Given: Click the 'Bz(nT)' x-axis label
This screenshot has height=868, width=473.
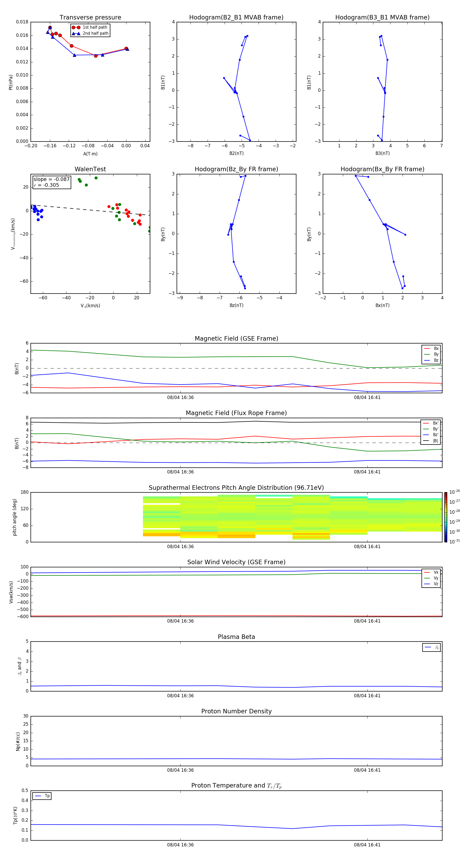Looking at the screenshot, I should coord(236,305).
